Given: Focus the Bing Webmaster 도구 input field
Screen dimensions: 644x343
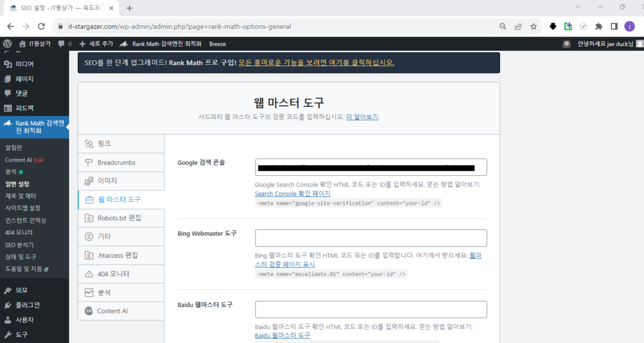Looking at the screenshot, I should coord(371,238).
